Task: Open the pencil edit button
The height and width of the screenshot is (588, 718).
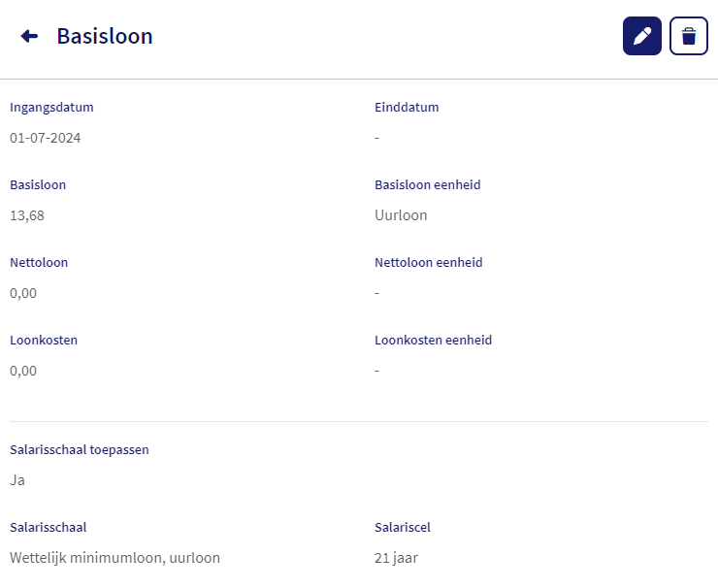Action: coord(641,36)
